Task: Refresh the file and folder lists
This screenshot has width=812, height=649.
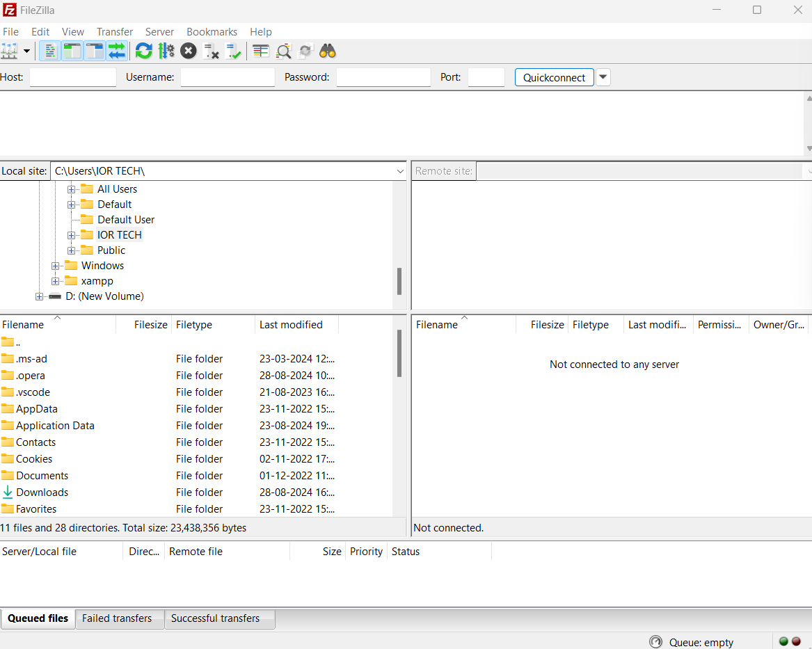Action: click(144, 51)
